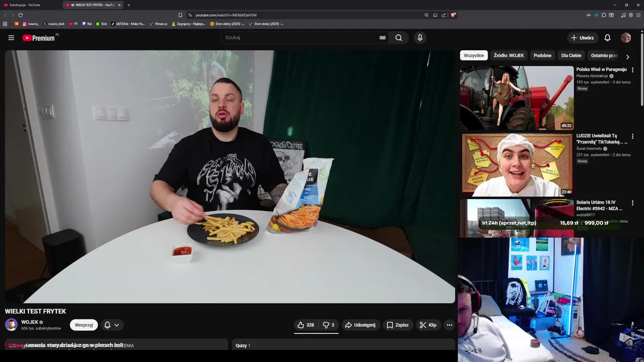Click the Quizy 1 section header
Screen dimensions: 644x362
(x=243, y=345)
